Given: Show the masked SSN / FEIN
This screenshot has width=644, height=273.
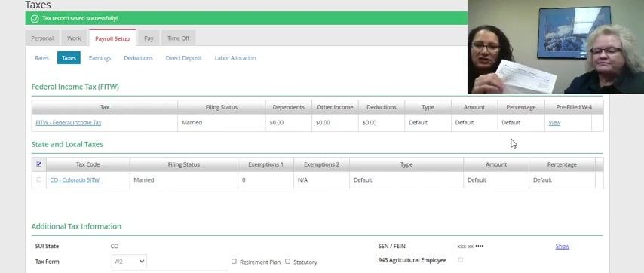Looking at the screenshot, I should point(563,247).
